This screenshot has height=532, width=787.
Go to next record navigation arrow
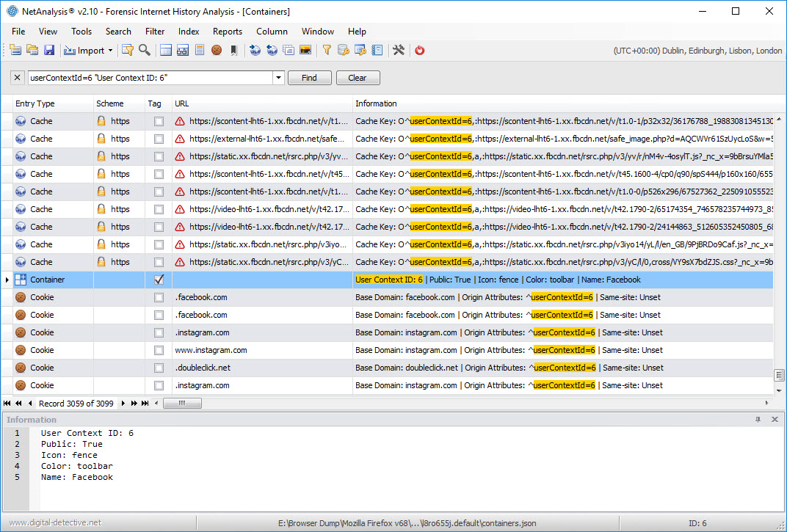(x=123, y=403)
